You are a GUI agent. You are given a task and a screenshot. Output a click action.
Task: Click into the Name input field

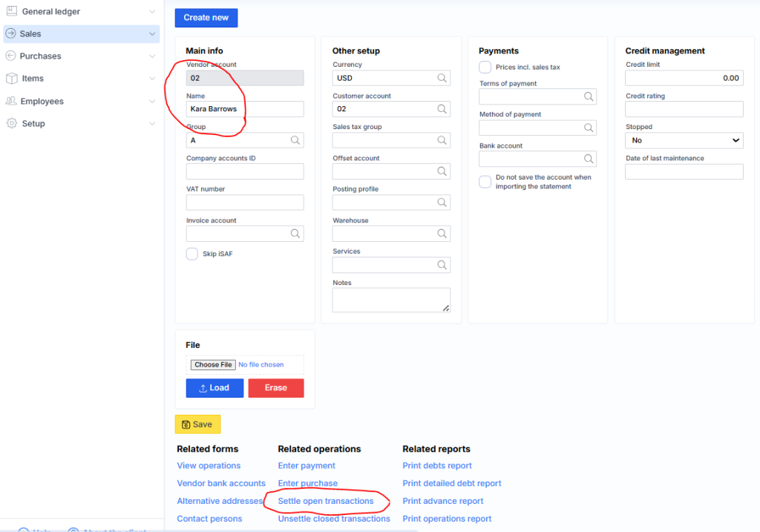tap(245, 109)
